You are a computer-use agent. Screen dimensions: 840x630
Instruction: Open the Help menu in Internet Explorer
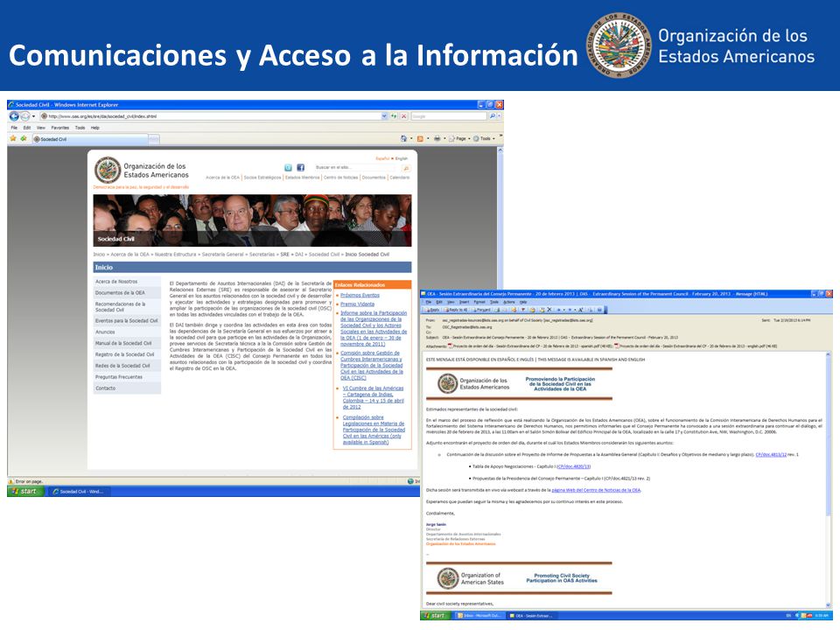[94, 128]
